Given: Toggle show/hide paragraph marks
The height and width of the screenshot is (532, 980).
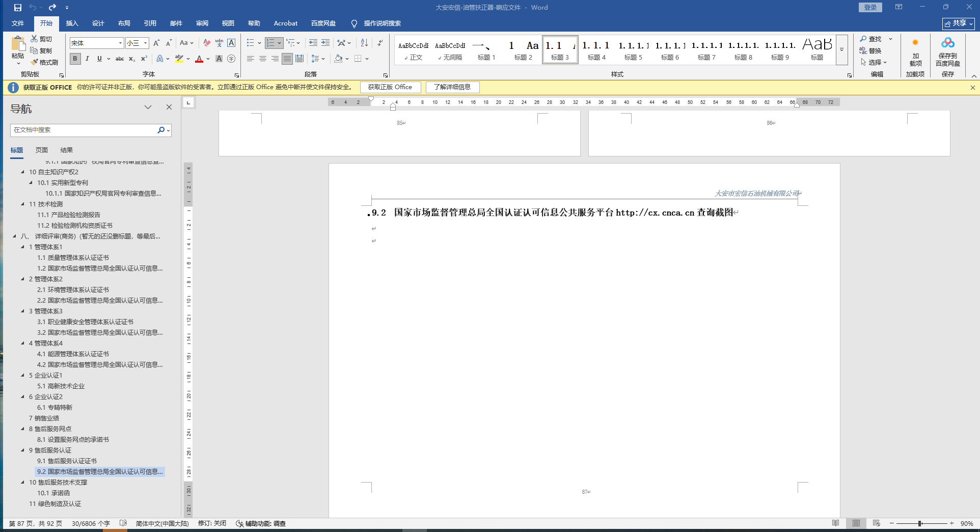Looking at the screenshot, I should click(x=380, y=43).
